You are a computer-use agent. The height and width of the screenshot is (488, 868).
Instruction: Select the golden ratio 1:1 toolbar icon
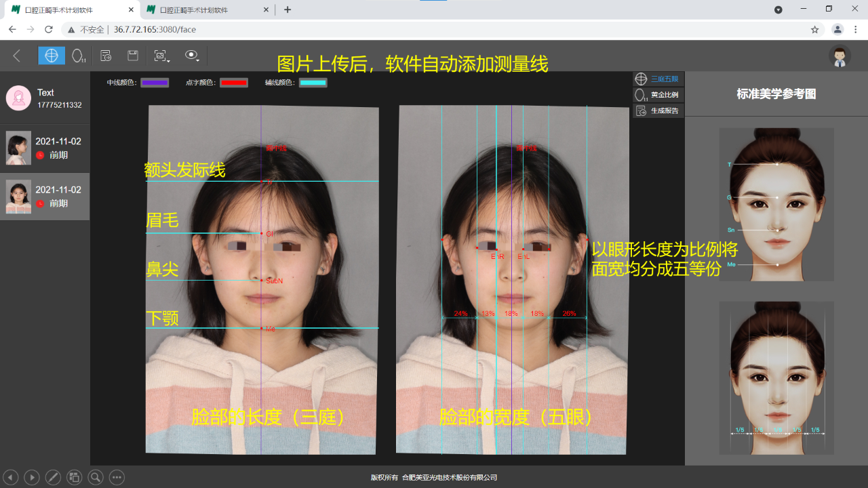click(79, 56)
